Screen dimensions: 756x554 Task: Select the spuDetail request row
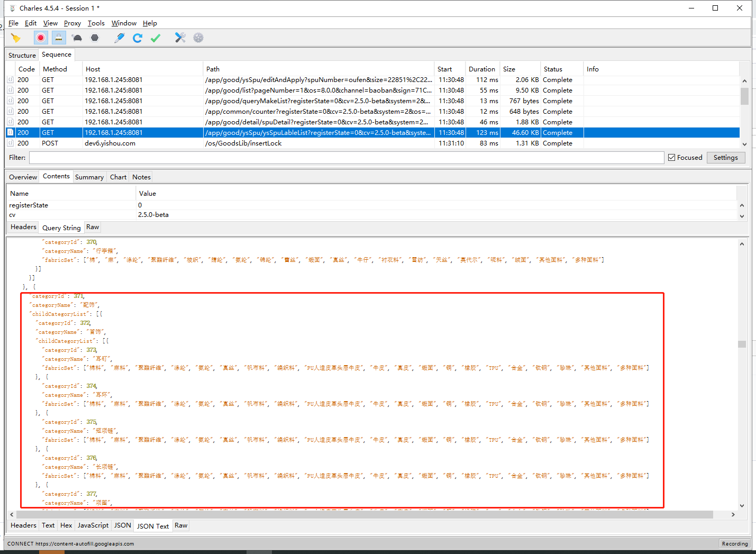(372, 122)
